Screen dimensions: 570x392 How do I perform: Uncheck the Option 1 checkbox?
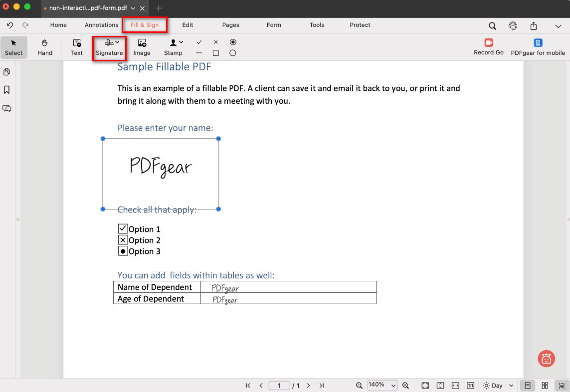coord(123,229)
